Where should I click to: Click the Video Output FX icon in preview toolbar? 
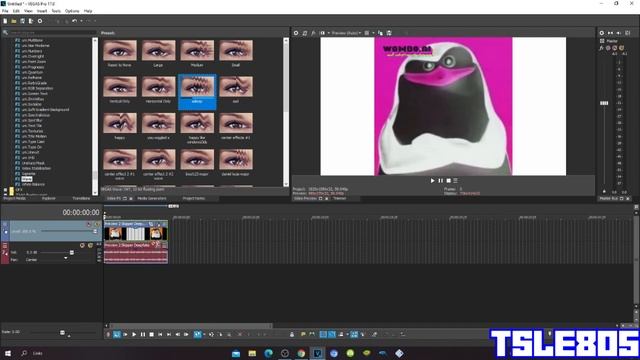[x=313, y=33]
